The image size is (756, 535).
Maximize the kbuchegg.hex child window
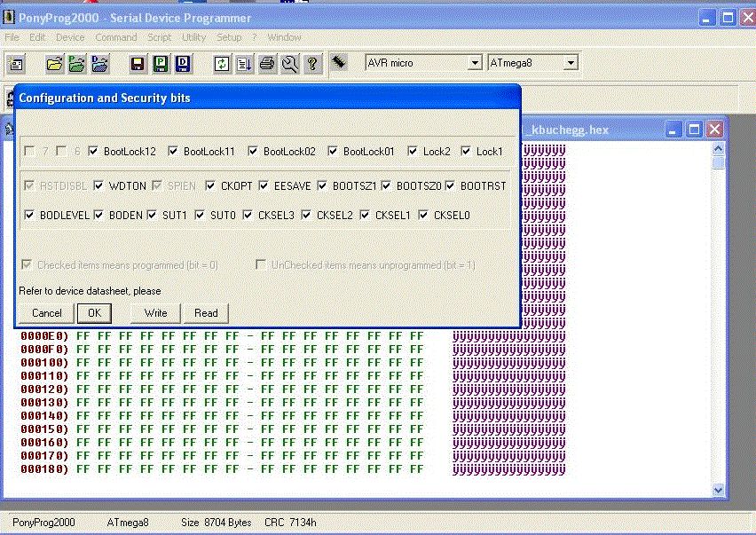pos(694,130)
